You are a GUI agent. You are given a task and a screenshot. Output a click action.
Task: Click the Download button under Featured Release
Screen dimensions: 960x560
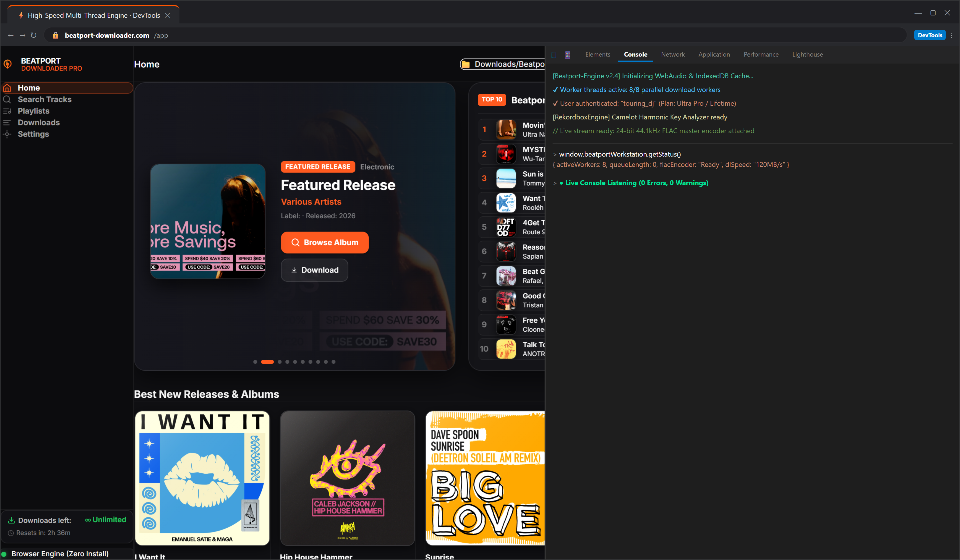coord(314,270)
